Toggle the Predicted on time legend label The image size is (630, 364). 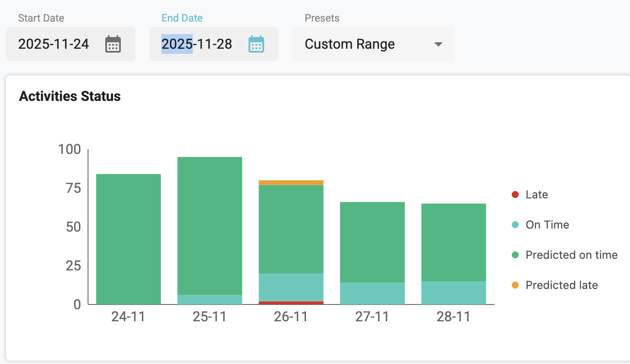pos(571,255)
